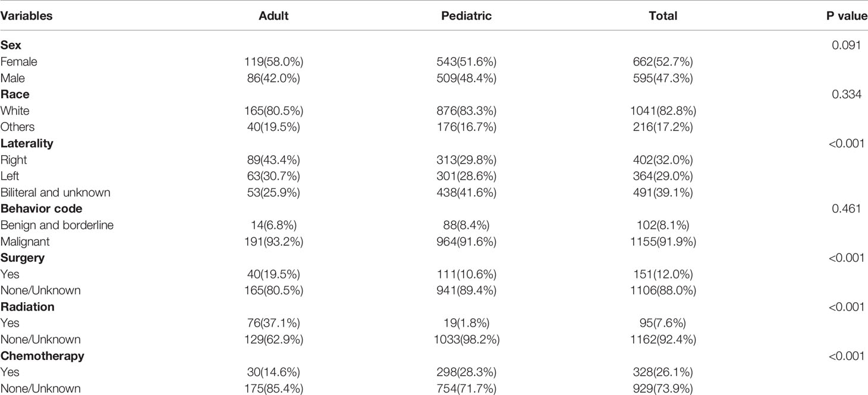Click the Chemotherapy row heading

pyautogui.click(x=42, y=356)
